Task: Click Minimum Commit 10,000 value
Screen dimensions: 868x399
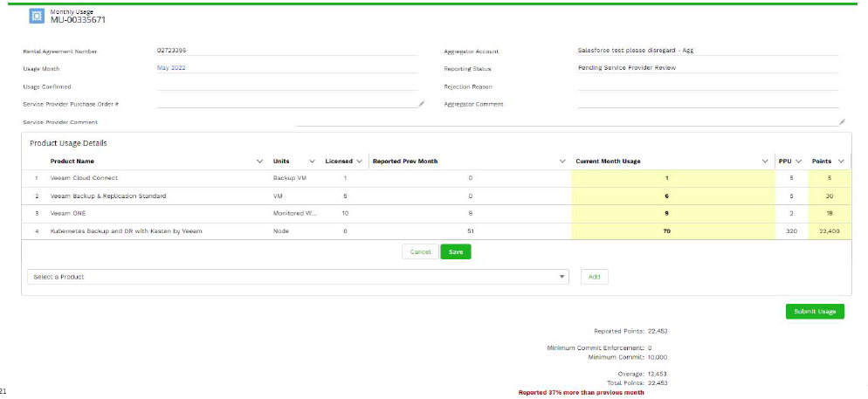Action: pyautogui.click(x=658, y=357)
